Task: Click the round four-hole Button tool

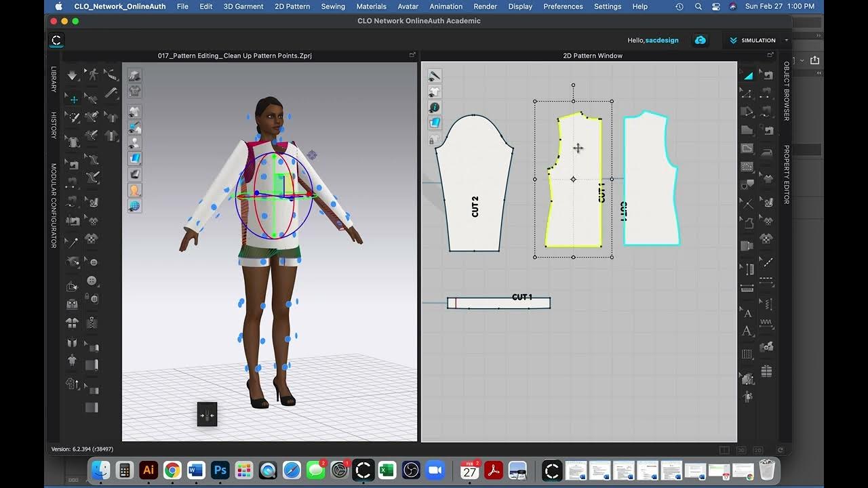Action: point(92,281)
